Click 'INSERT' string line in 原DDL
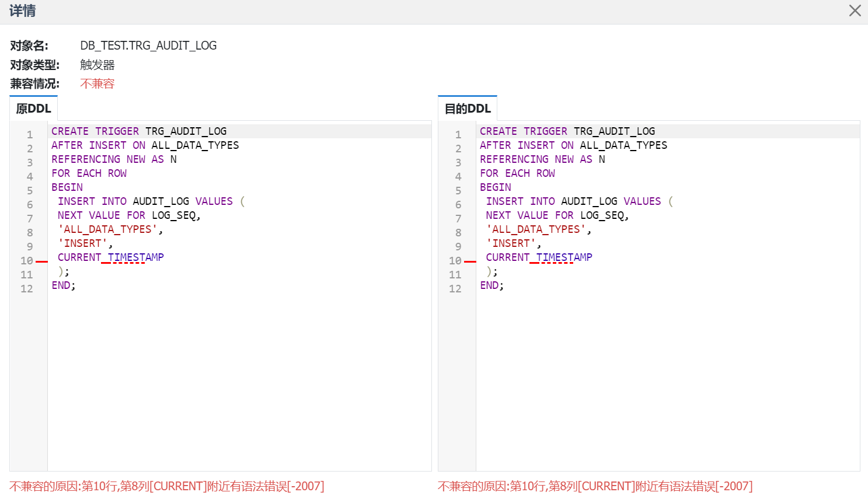This screenshot has width=868, height=499. [x=85, y=243]
